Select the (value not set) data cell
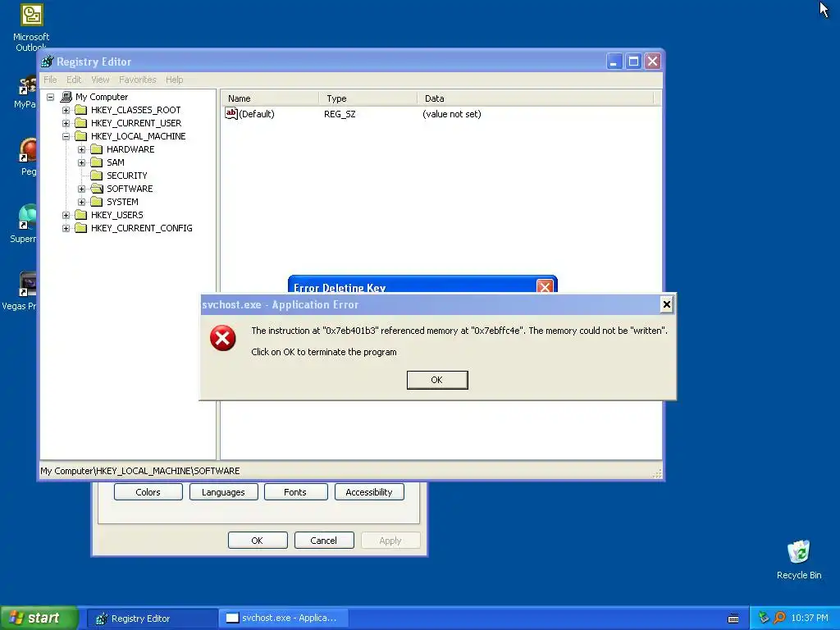This screenshot has width=840, height=630. [452, 114]
